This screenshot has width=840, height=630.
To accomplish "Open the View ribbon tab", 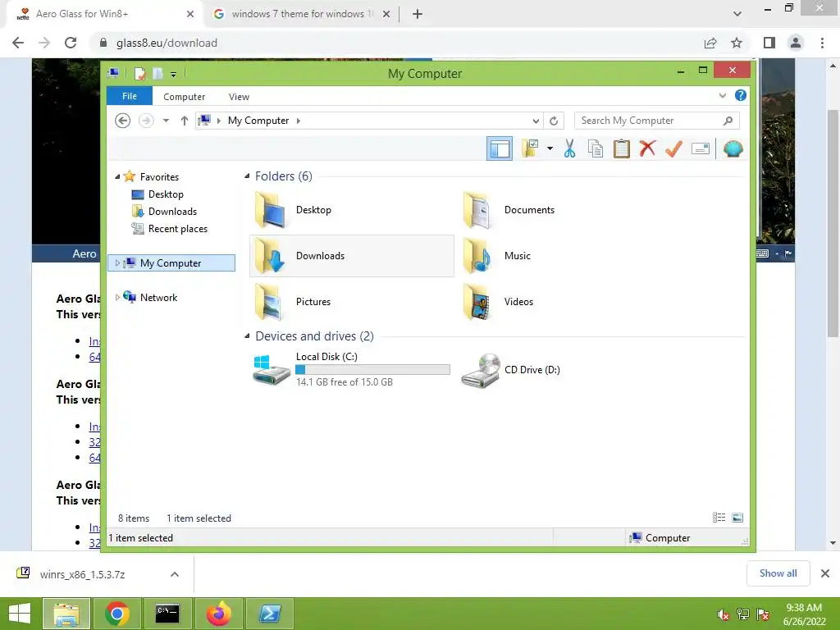I will [x=239, y=97].
